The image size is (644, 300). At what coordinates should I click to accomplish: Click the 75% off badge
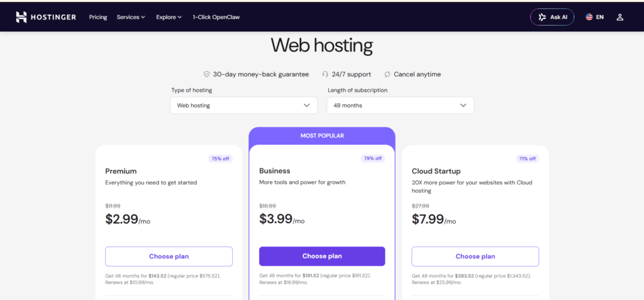tap(220, 158)
